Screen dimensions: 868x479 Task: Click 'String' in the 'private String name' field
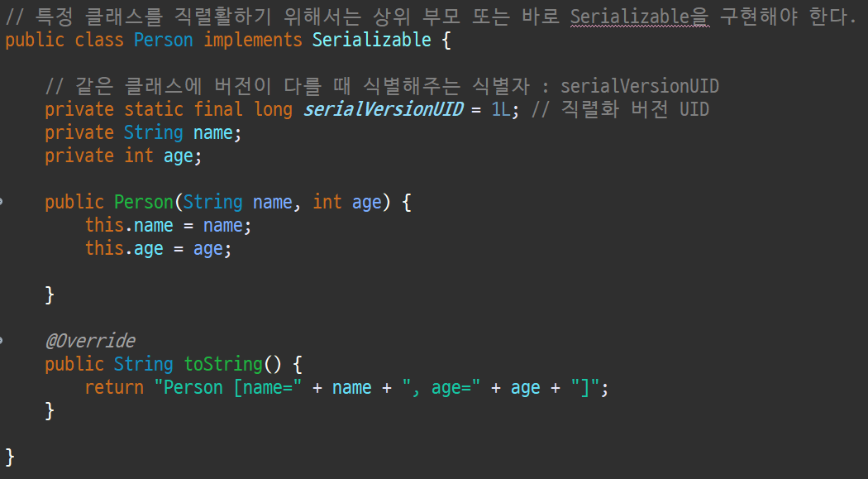[153, 133]
